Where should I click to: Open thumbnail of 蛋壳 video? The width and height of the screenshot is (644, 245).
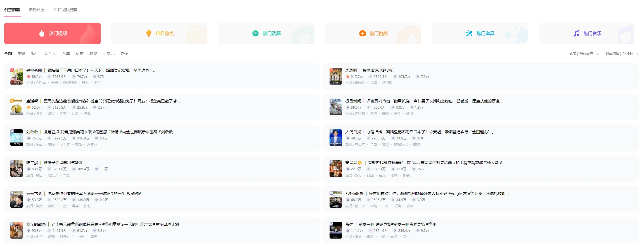pyautogui.click(x=336, y=230)
